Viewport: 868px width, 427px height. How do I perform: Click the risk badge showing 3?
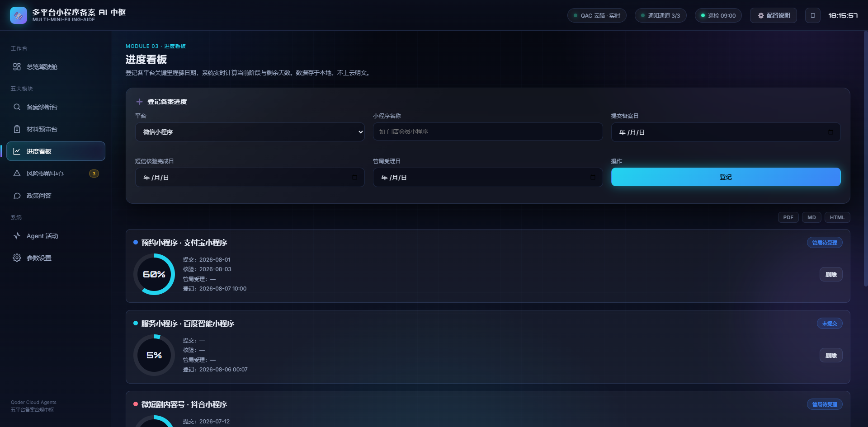point(94,174)
